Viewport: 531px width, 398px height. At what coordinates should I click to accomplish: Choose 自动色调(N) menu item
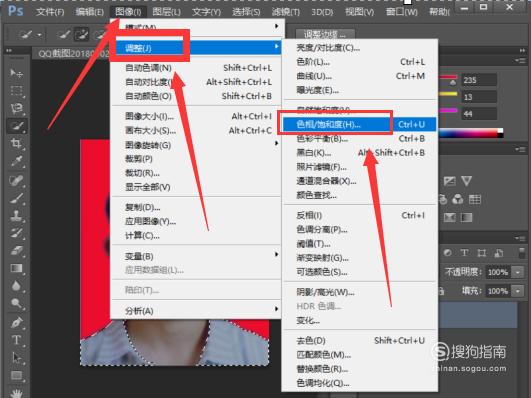tap(196, 68)
